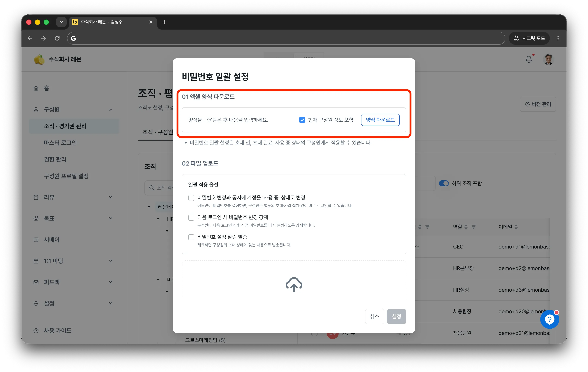Click the lemon company logo
The image size is (588, 372).
point(39,59)
